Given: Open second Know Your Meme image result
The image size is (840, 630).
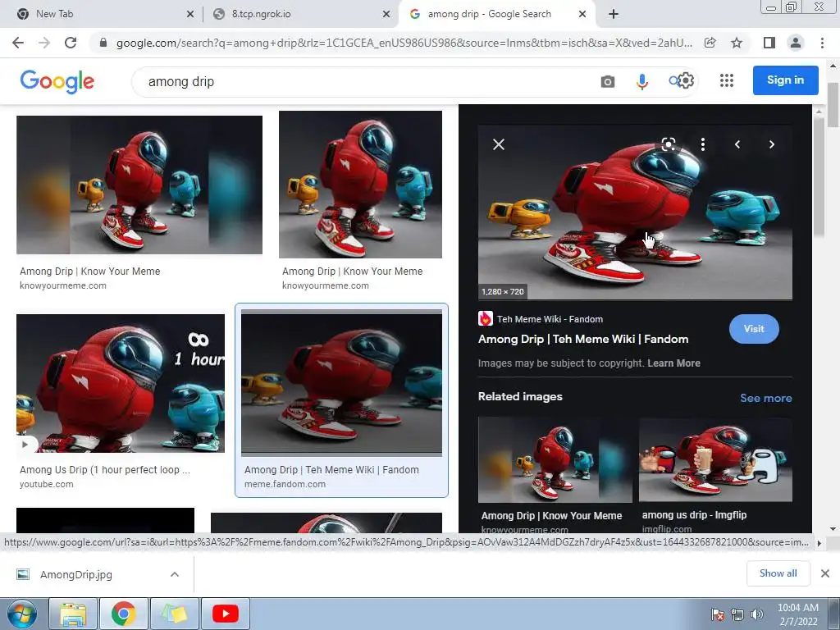Looking at the screenshot, I should tap(360, 185).
